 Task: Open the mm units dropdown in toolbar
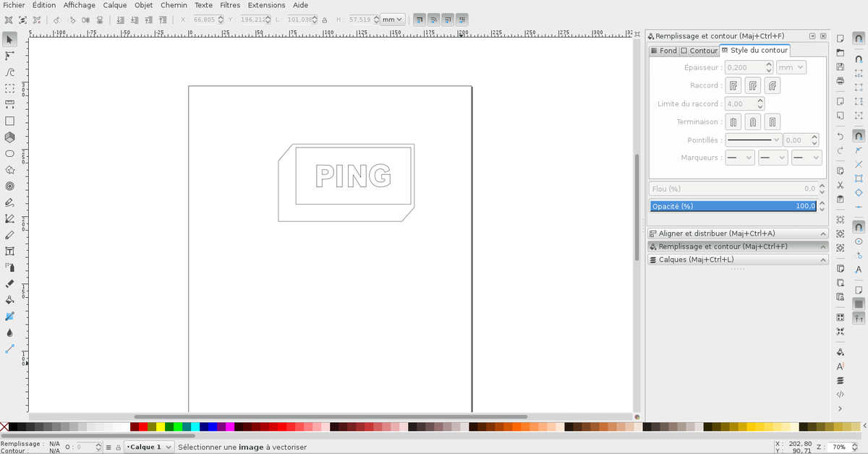tap(393, 20)
